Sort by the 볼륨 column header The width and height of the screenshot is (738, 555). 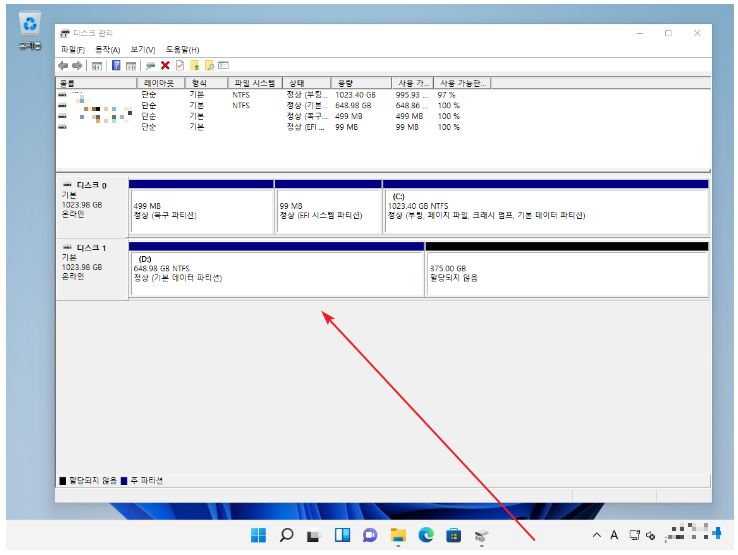click(x=96, y=83)
